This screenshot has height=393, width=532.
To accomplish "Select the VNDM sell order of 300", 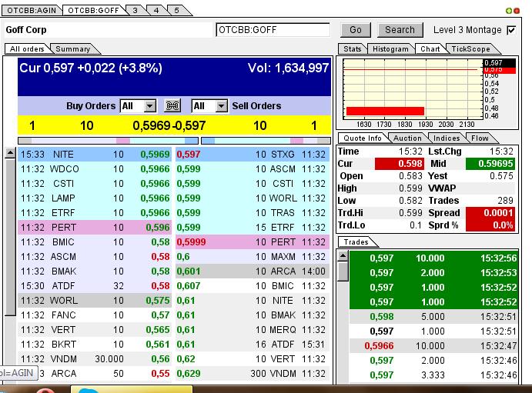I will coord(253,374).
